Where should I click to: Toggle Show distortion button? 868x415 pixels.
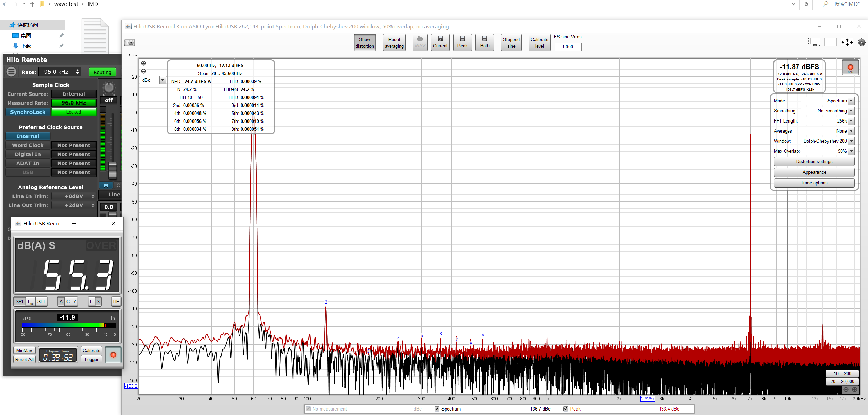(x=365, y=43)
